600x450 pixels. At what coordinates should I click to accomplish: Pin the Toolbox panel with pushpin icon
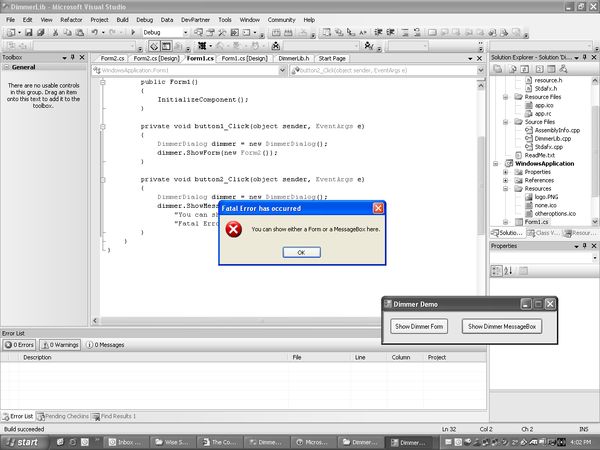click(73, 57)
